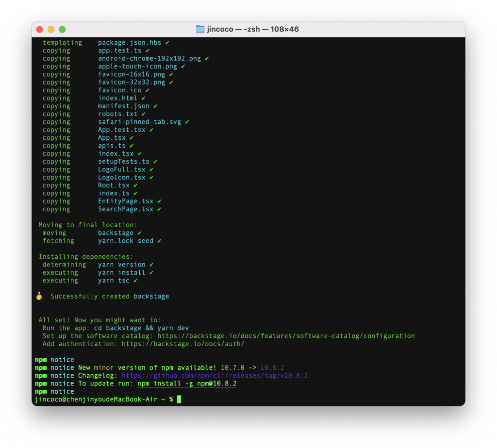497x448 pixels.
Task: Click the underlined npm install -g command
Action: point(187,383)
